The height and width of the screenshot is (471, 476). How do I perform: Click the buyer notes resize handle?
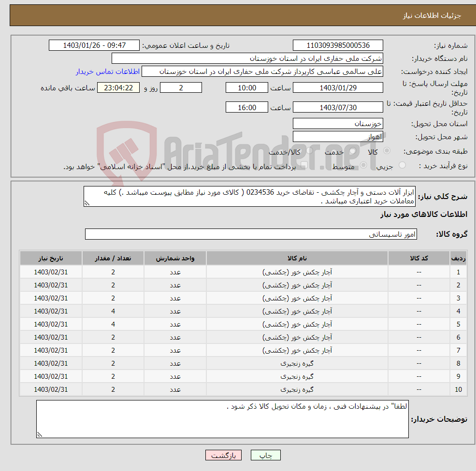[x=40, y=435]
